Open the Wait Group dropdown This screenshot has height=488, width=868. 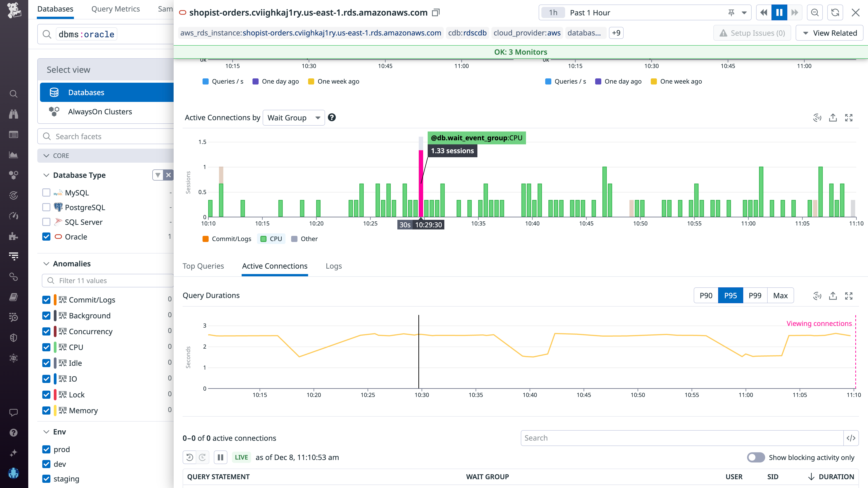[x=293, y=117]
